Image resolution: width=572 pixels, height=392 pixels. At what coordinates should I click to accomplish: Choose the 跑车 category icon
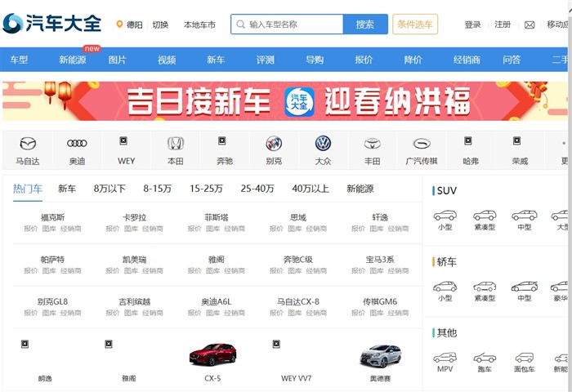tap(485, 358)
